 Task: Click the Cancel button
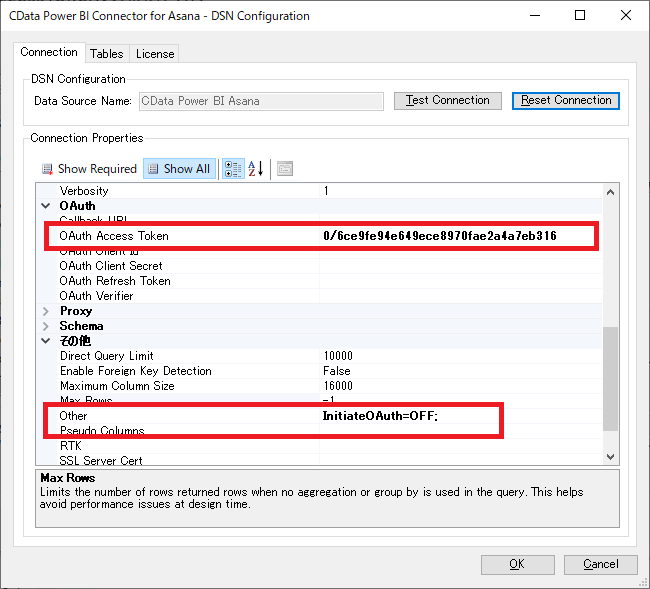[x=600, y=564]
